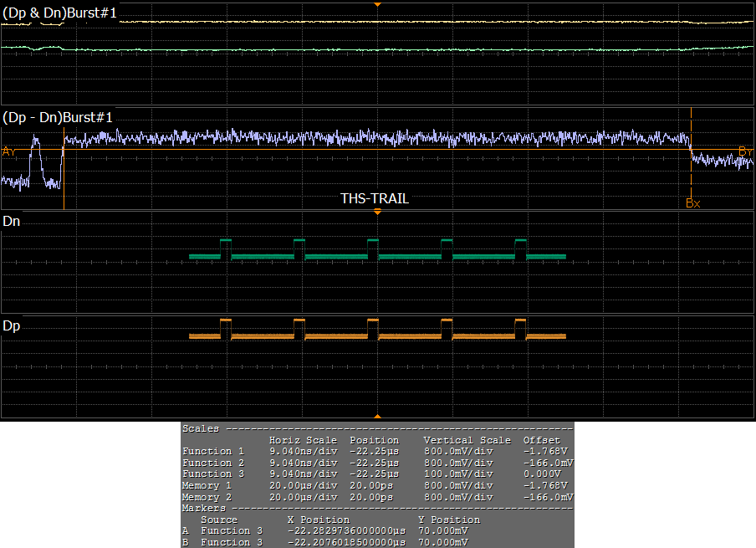This screenshot has height=548, width=756.
Task: Click marker A X Position value
Action: (x=345, y=530)
